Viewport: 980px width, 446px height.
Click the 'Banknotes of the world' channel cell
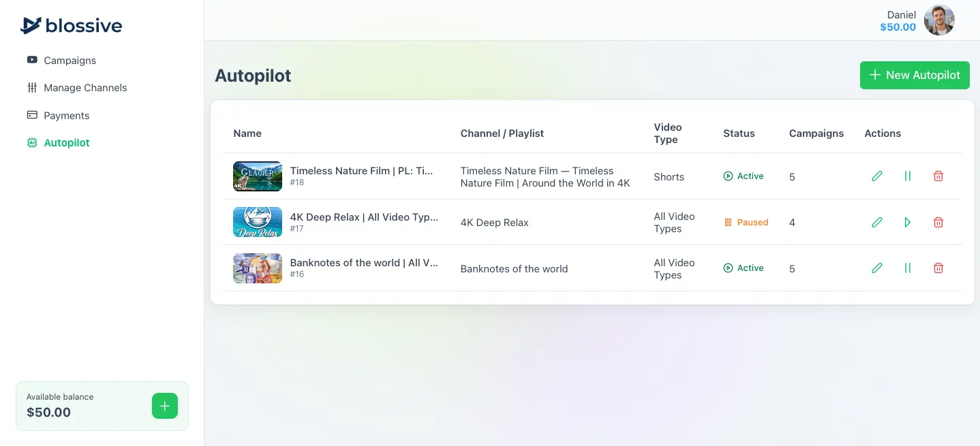click(x=514, y=269)
